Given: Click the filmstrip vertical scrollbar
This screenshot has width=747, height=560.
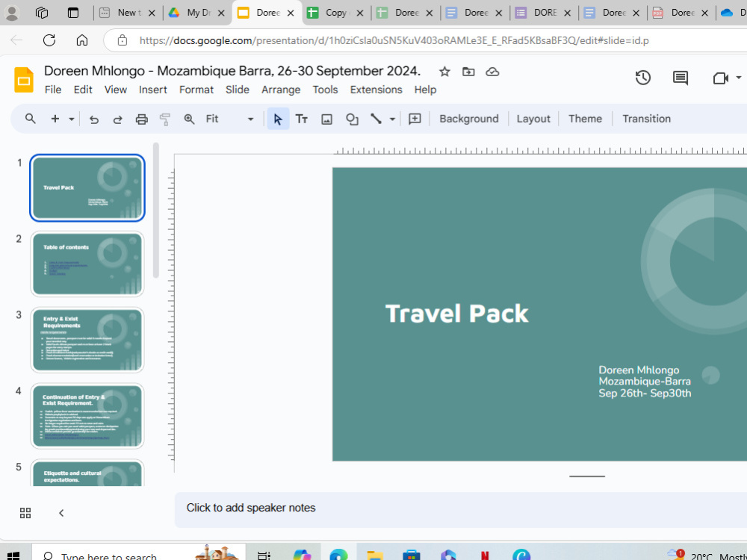Looking at the screenshot, I should 156,210.
